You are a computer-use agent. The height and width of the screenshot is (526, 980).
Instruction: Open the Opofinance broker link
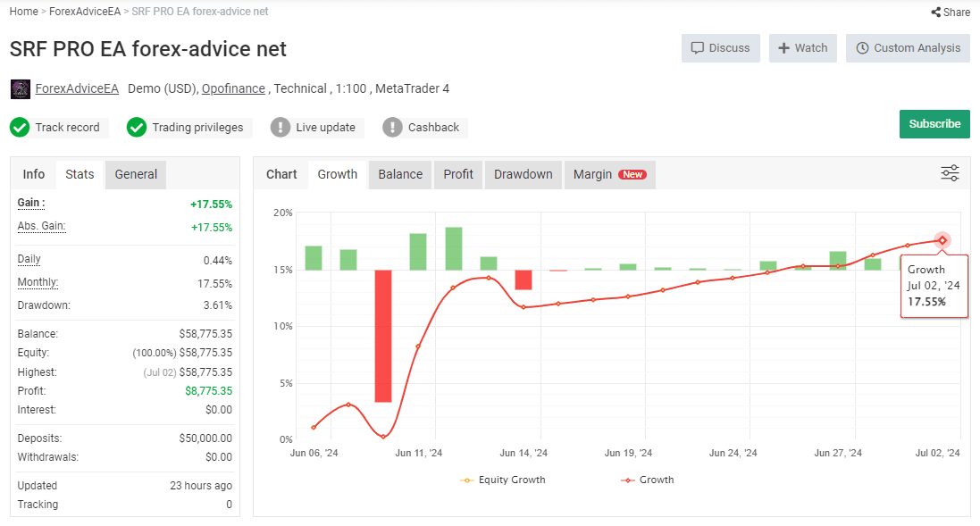(x=233, y=88)
